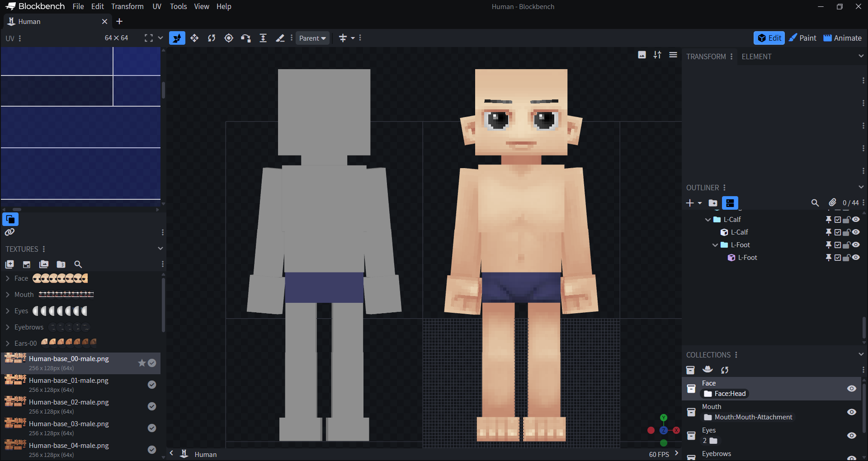Screen dimensions: 868x461
Task: Click the Edit mode button
Action: point(769,38)
